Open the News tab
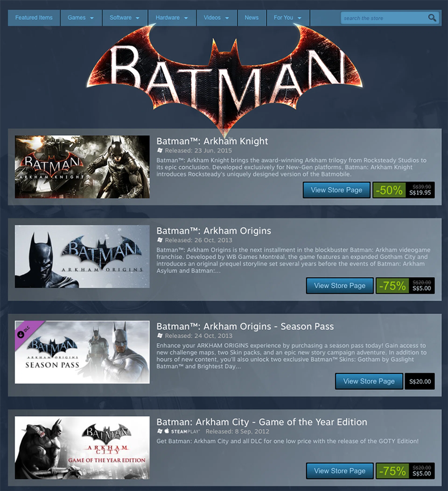The image size is (448, 491). tap(252, 18)
